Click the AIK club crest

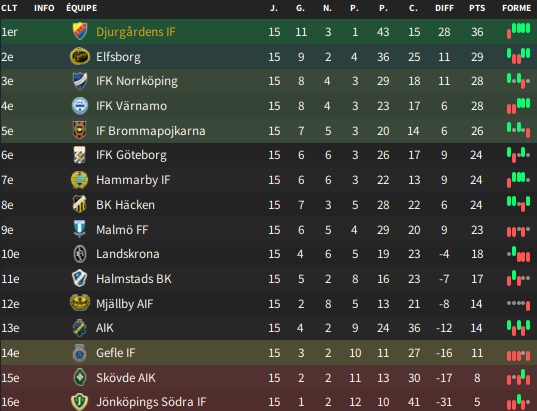(x=79, y=328)
